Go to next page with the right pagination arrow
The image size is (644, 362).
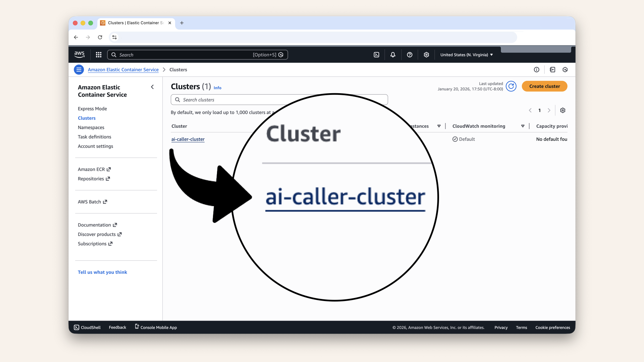coord(549,110)
